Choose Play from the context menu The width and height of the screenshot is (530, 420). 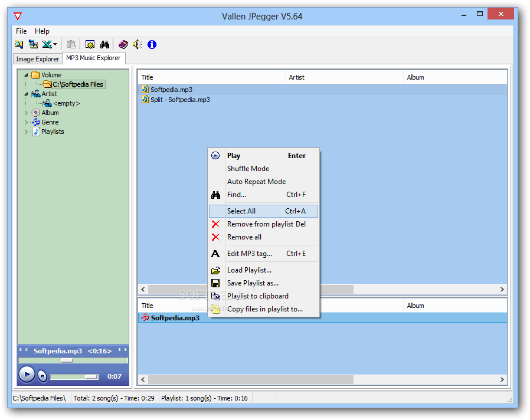click(x=263, y=156)
